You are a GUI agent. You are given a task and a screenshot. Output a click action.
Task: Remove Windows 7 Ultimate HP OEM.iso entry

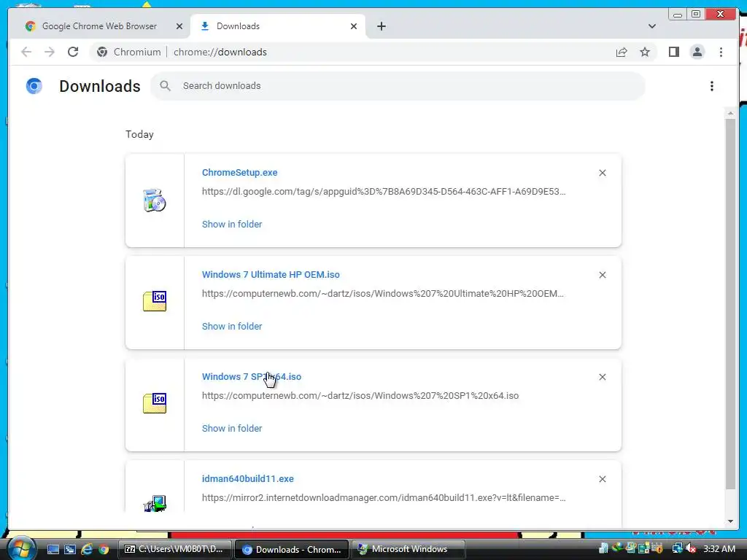coord(602,275)
